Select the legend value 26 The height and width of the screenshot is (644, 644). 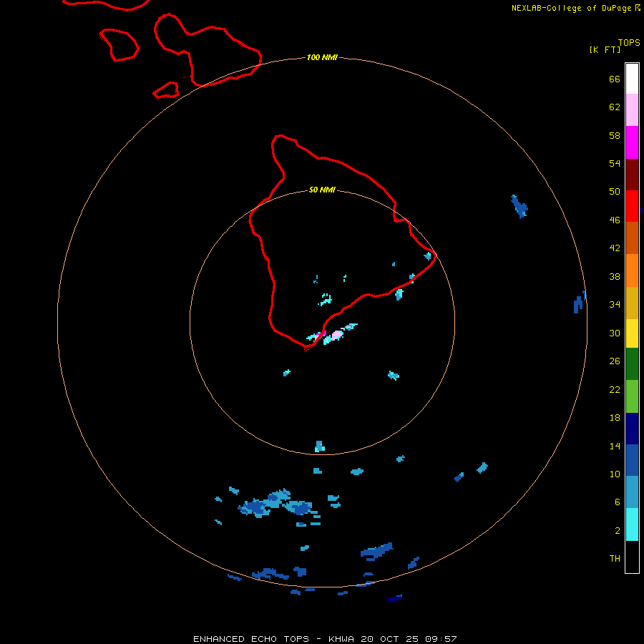pyautogui.click(x=615, y=361)
